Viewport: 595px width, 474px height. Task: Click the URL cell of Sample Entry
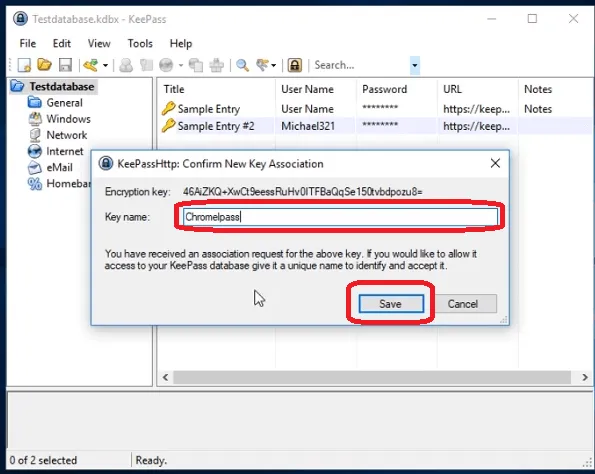pyautogui.click(x=476, y=109)
